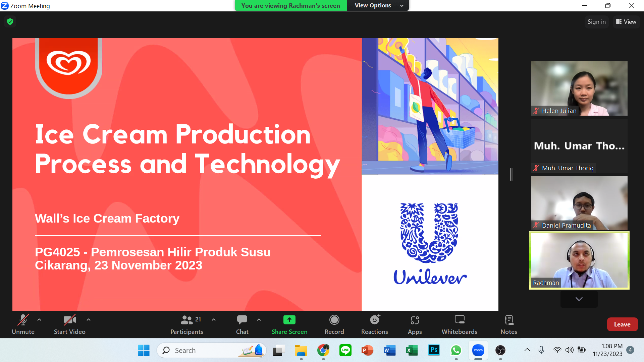This screenshot has width=644, height=362.
Task: Click the 'You are viewing Rachman's screen' banner
Action: [x=291, y=6]
